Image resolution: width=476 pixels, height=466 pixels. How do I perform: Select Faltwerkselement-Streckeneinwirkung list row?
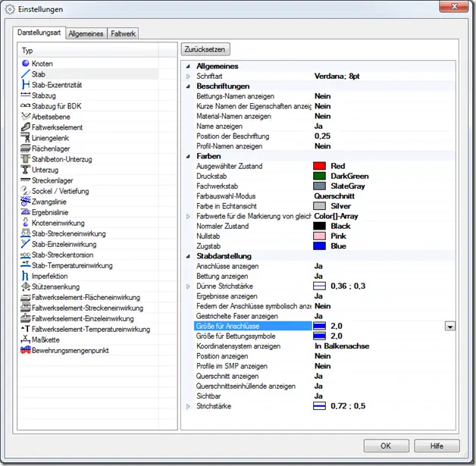click(89, 308)
